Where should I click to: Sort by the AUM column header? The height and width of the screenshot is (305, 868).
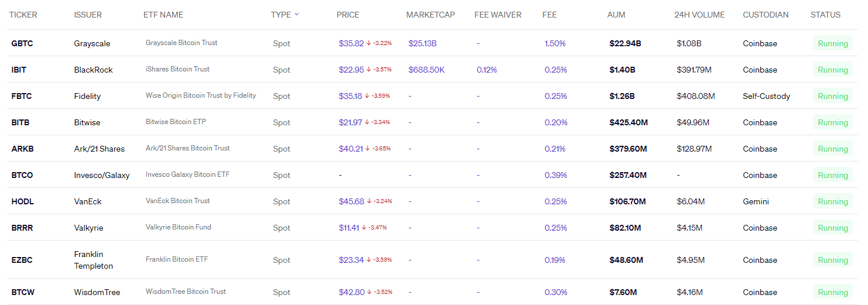click(x=616, y=15)
